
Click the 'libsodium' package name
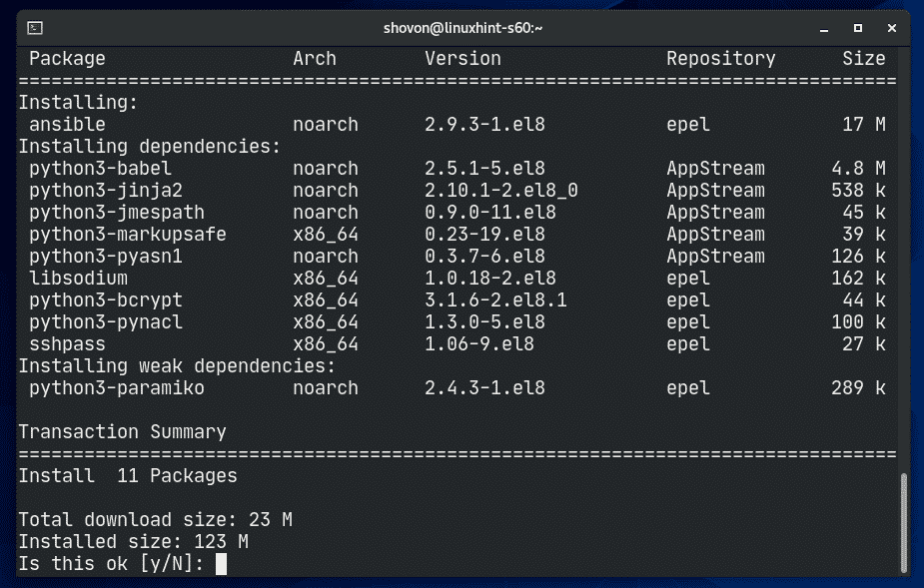tap(78, 279)
